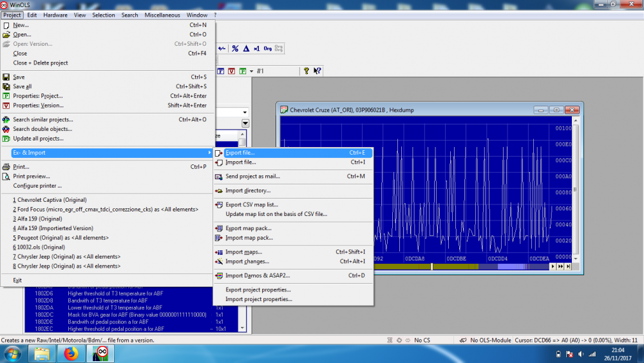Open Properties: Project... entry
The image size is (644, 363).
click(x=107, y=96)
